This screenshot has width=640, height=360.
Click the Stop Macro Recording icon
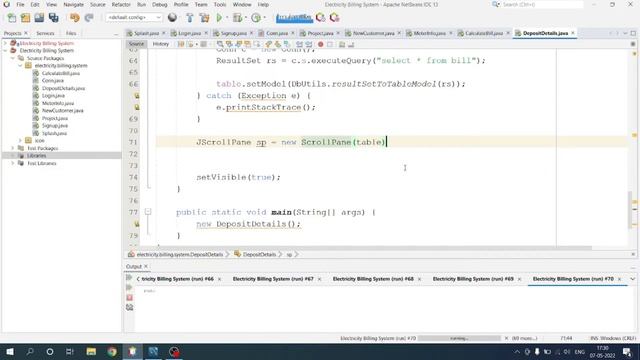coord(330,44)
